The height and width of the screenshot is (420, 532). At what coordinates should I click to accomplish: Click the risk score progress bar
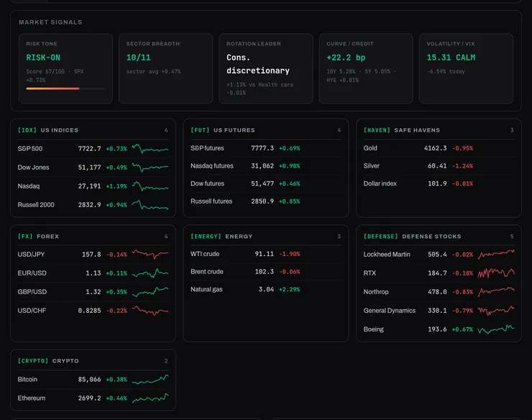(x=65, y=88)
